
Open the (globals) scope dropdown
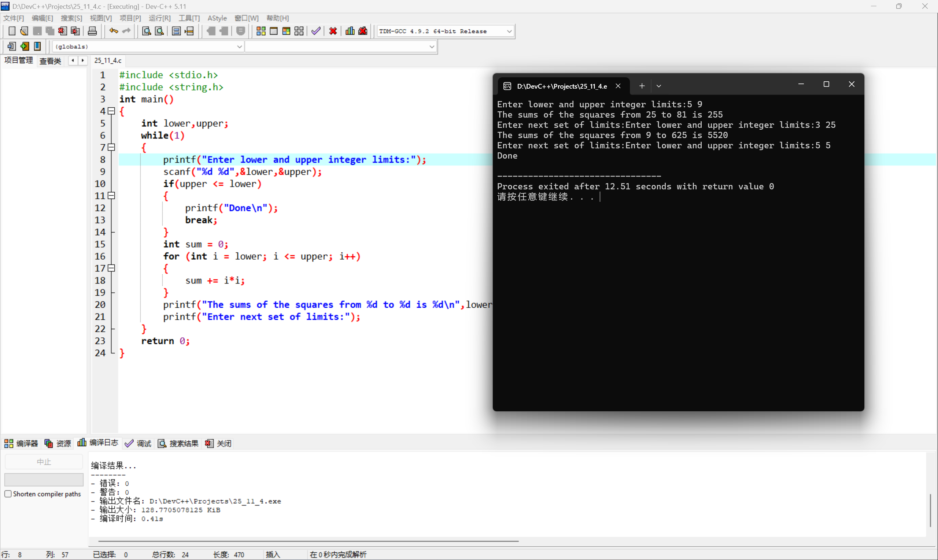coord(239,47)
